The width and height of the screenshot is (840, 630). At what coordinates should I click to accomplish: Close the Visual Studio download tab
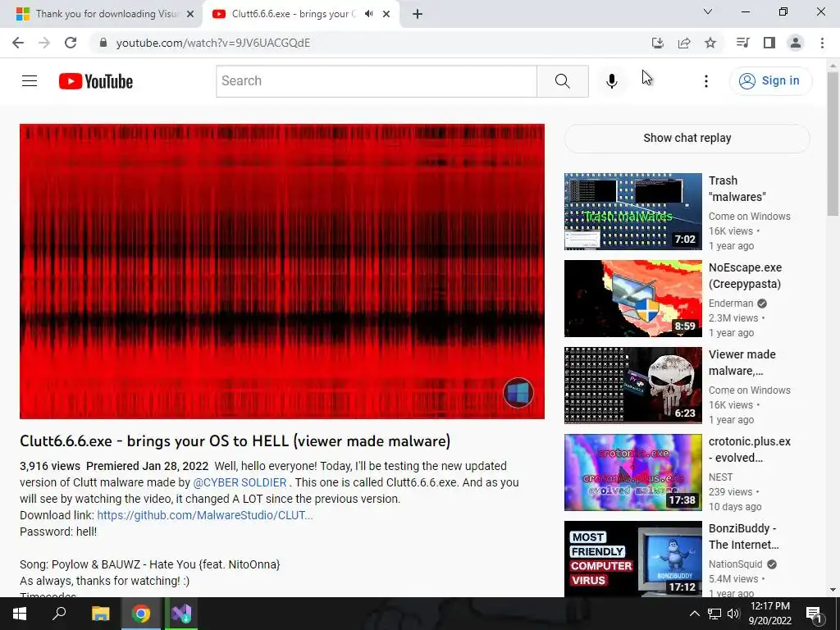[x=190, y=15]
